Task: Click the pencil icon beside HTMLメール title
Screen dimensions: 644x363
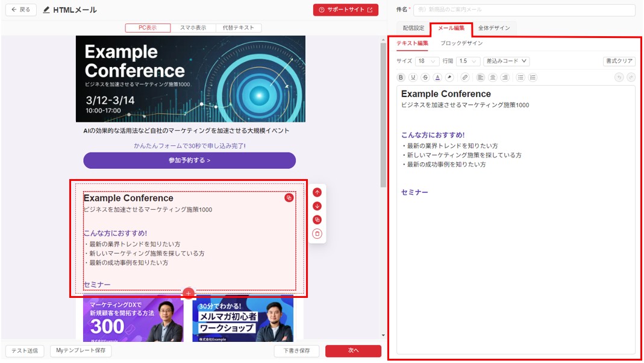Action: (x=46, y=10)
